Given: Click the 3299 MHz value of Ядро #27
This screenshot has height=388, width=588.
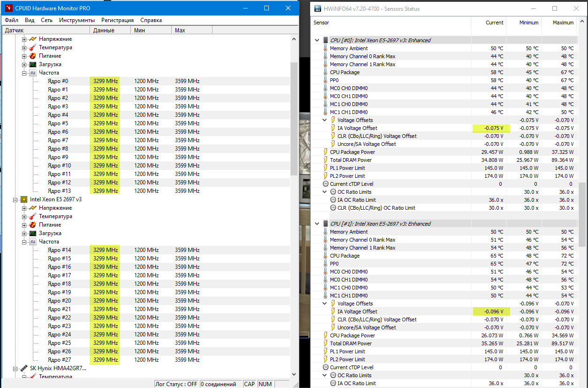Looking at the screenshot, I should (106, 360).
